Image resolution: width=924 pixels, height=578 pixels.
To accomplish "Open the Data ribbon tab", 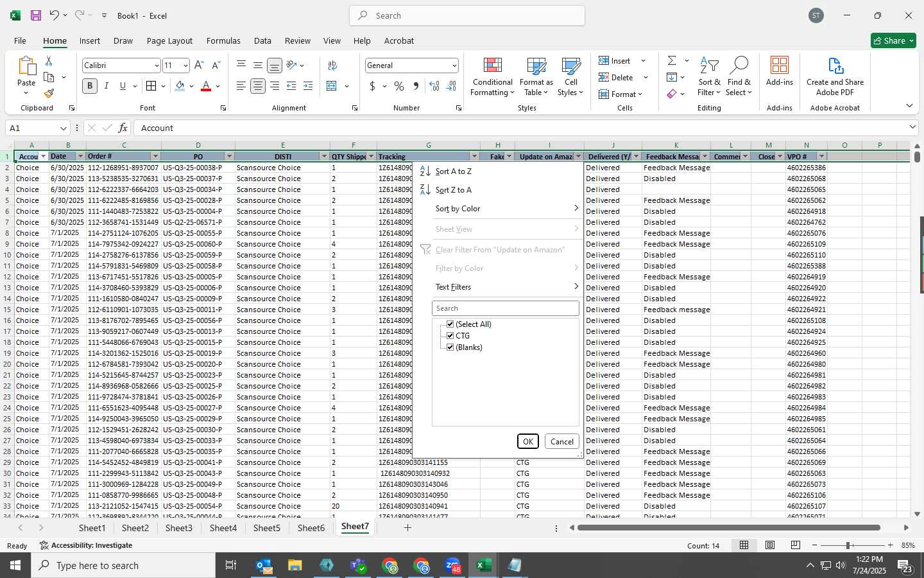I will 262,40.
